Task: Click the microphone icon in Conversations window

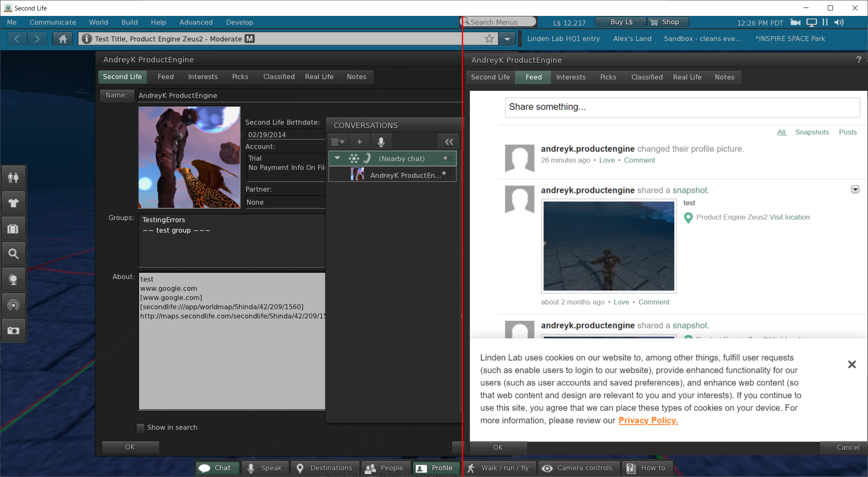Action: pyautogui.click(x=381, y=141)
